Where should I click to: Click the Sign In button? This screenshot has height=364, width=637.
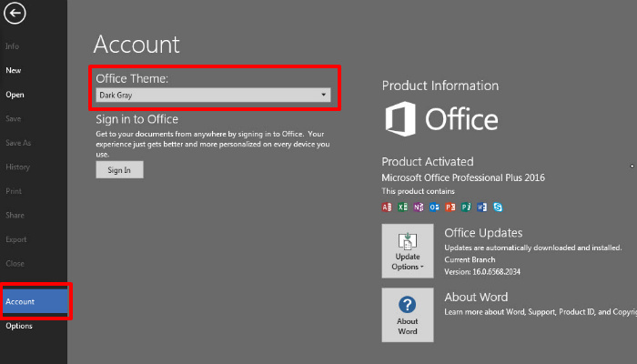click(119, 170)
